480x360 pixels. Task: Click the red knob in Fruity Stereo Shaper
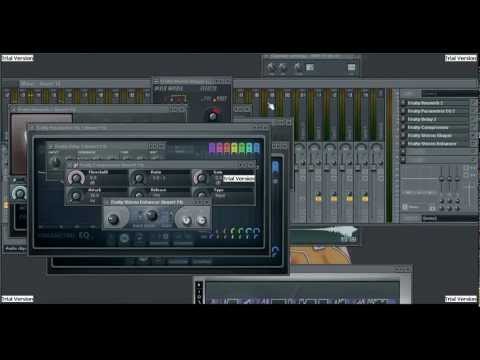pyautogui.click(x=213, y=115)
